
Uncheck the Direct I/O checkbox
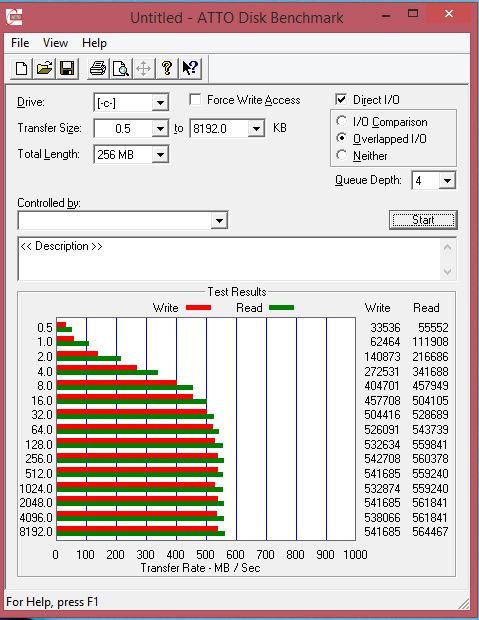click(341, 99)
